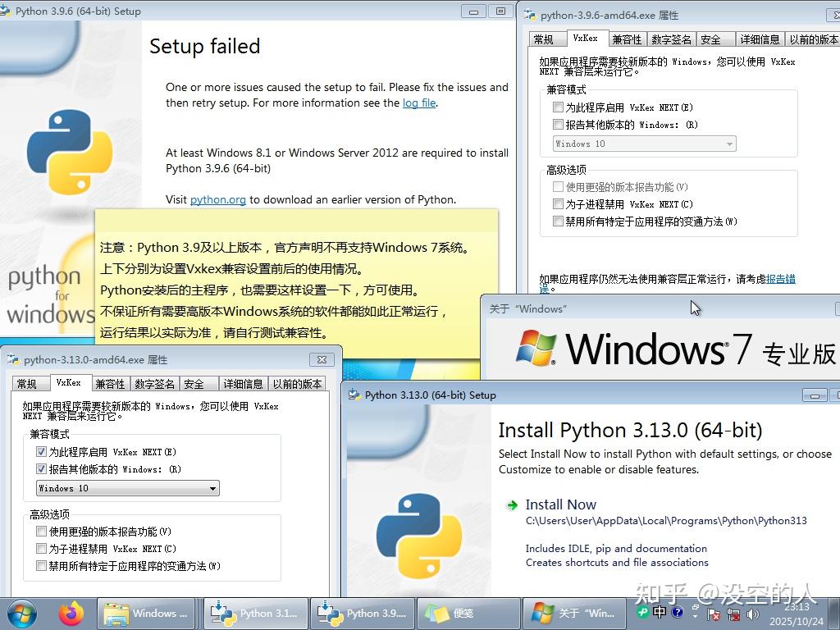Open the 便笺 sticky notes taskbar button
The height and width of the screenshot is (630, 840).
pyautogui.click(x=468, y=614)
